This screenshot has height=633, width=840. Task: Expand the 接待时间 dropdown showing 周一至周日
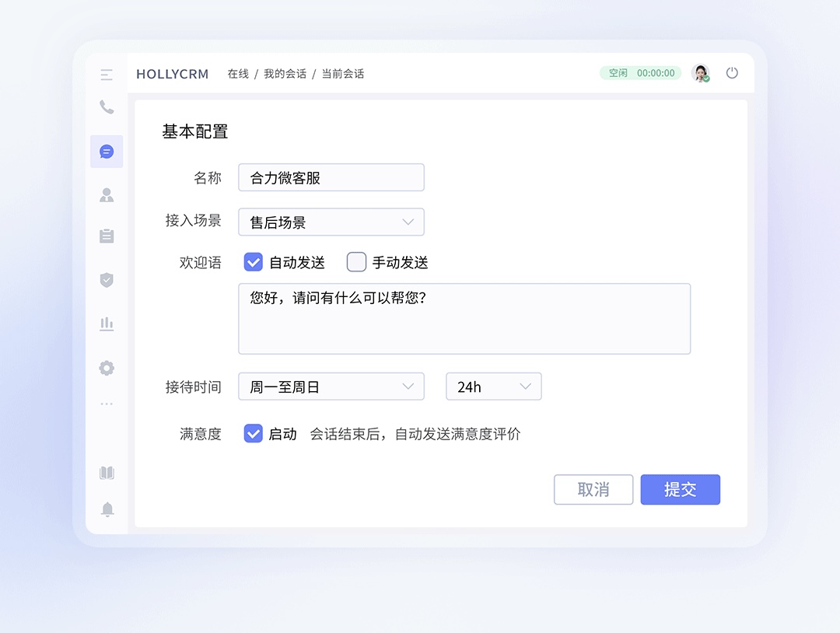(x=331, y=386)
